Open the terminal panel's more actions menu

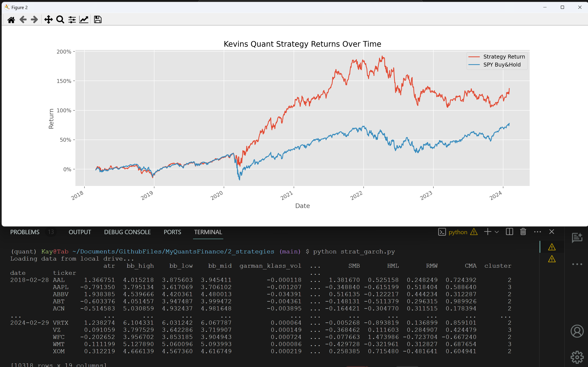(537, 232)
